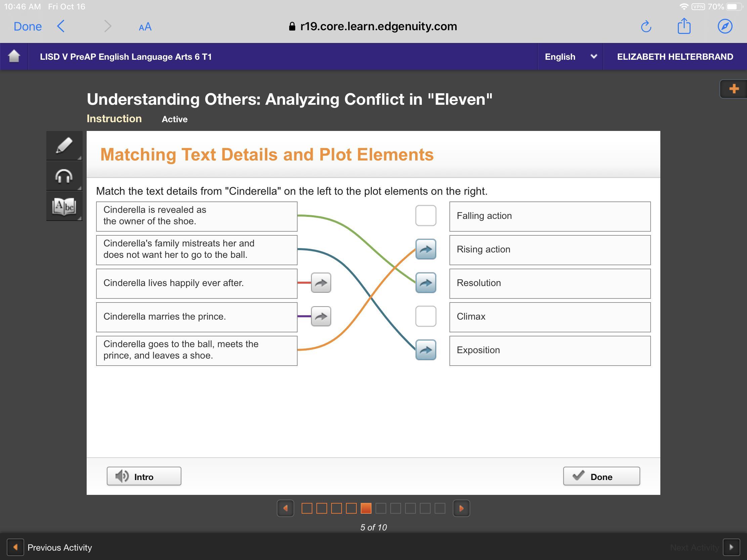Play the Intro audio
The width and height of the screenshot is (747, 560).
[144, 476]
